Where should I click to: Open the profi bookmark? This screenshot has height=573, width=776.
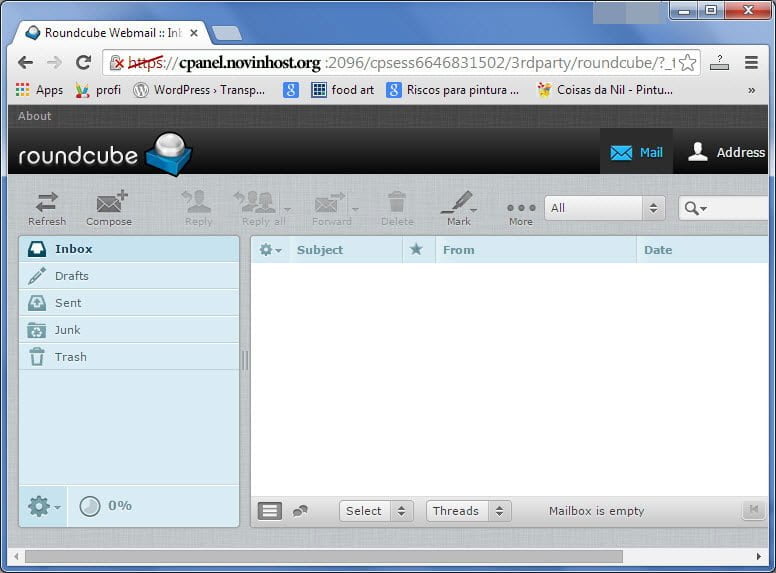coord(98,90)
